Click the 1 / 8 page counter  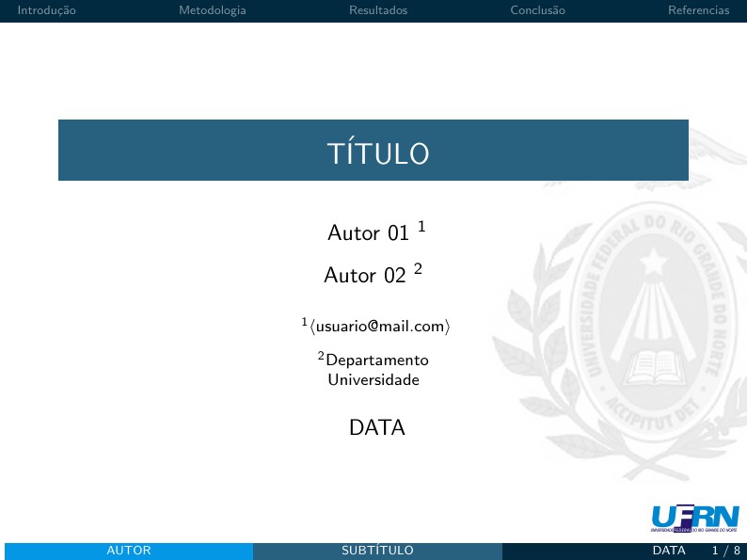[725, 551]
